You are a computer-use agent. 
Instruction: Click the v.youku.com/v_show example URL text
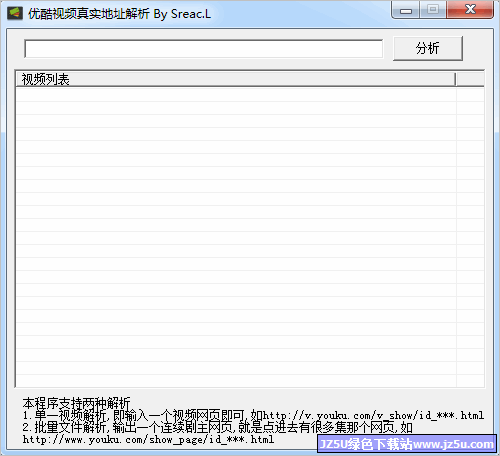pos(373,416)
